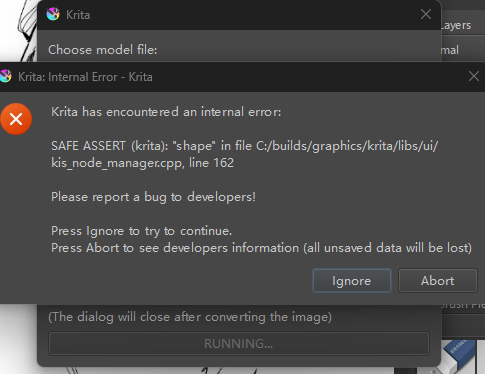Click the 'dialog will close after converting' note
The height and width of the screenshot is (374, 485).
tap(190, 317)
